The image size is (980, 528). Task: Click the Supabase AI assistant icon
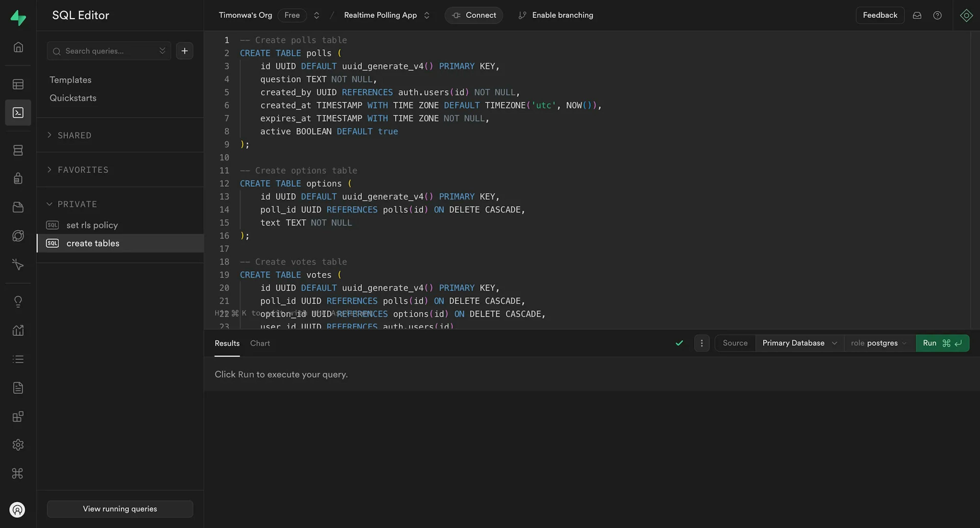966,15
